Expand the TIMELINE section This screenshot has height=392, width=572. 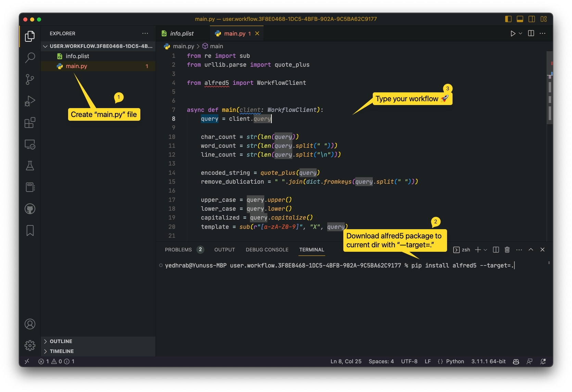pyautogui.click(x=62, y=351)
